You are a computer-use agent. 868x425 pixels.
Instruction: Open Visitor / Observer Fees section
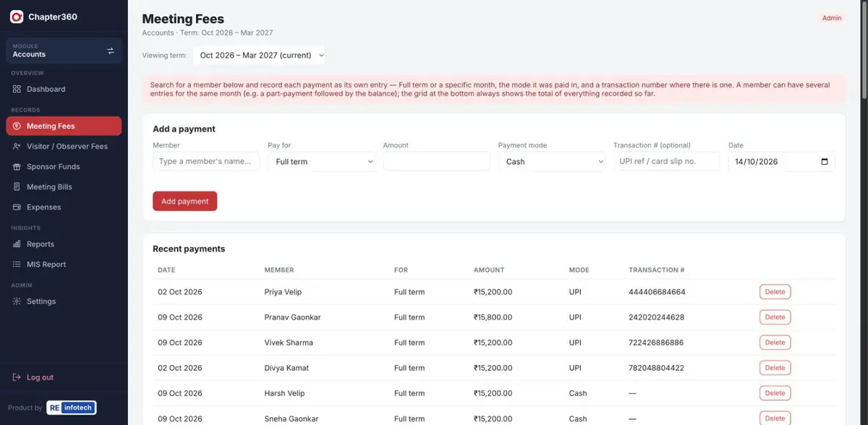tap(64, 146)
